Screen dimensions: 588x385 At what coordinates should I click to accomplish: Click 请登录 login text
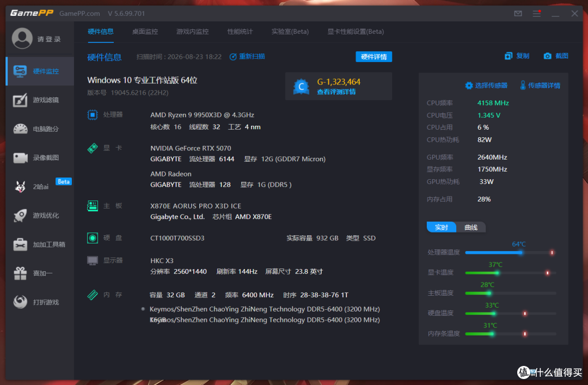pyautogui.click(x=49, y=39)
